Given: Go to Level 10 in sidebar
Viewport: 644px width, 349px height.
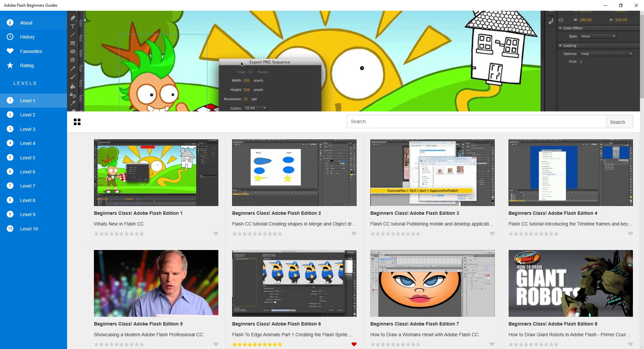Looking at the screenshot, I should [34, 229].
